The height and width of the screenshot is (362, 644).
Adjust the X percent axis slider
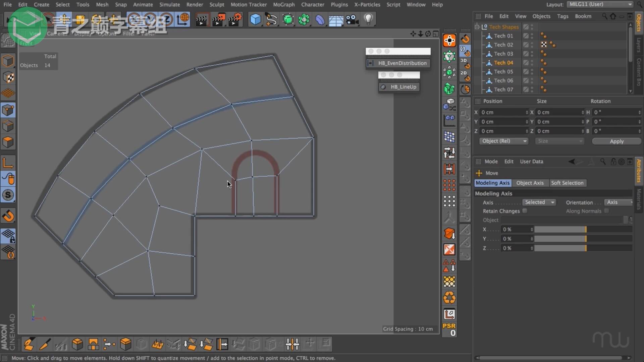point(583,230)
